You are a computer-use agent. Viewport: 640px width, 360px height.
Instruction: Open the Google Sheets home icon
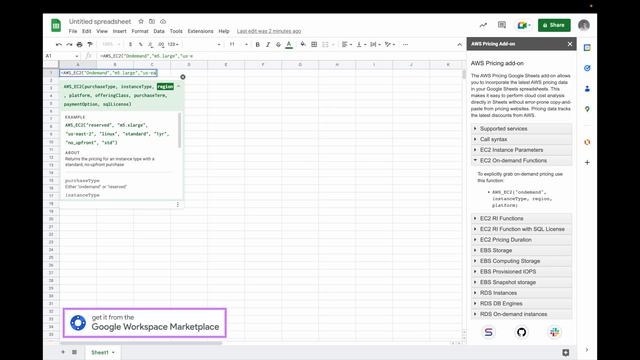pos(56,25)
